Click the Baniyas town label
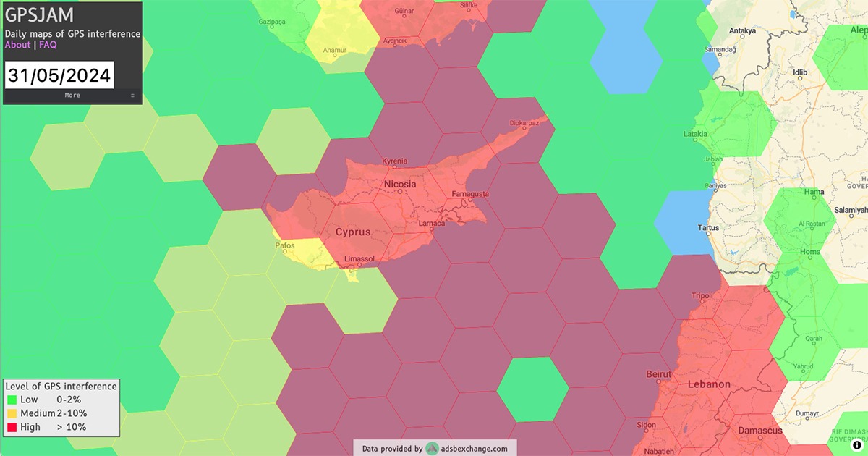 coord(715,186)
